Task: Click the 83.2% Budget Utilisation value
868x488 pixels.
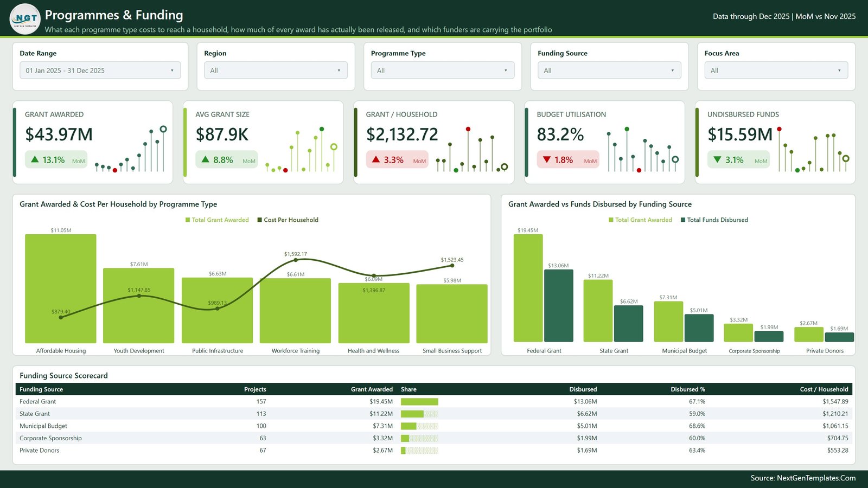Action: [x=560, y=134]
